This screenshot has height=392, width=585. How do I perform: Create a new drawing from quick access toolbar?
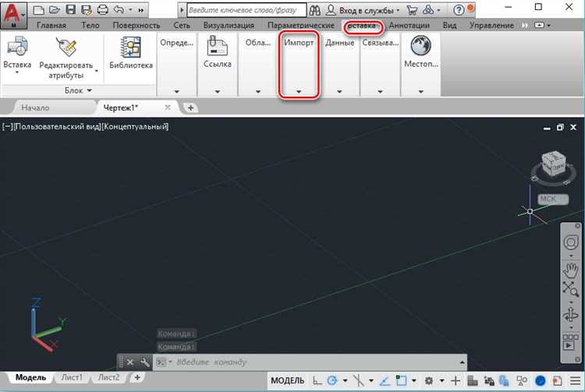(x=39, y=10)
